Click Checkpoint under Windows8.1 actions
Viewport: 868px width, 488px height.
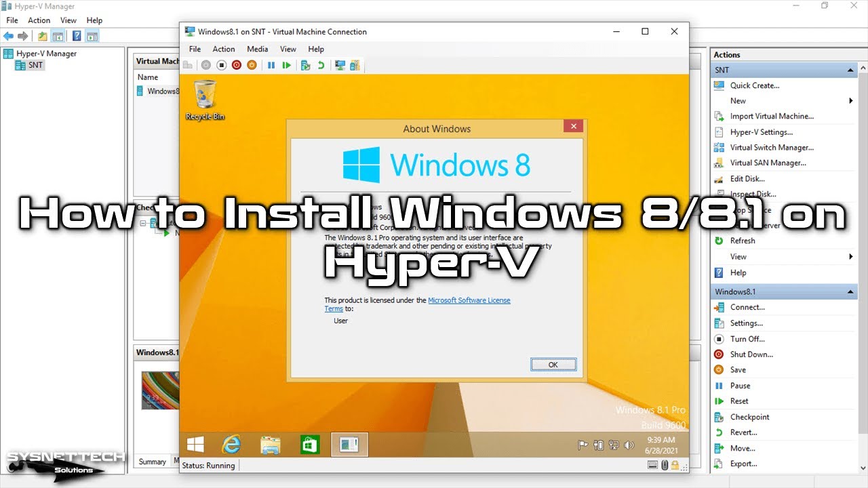[749, 417]
